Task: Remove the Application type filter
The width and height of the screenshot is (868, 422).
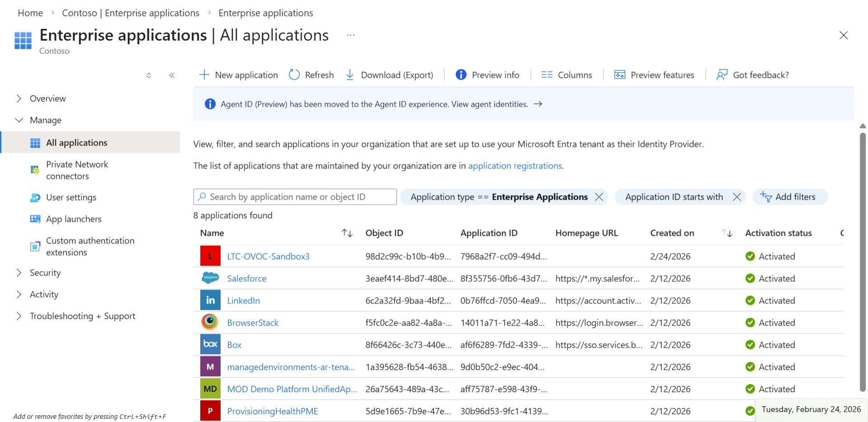Action: 599,197
